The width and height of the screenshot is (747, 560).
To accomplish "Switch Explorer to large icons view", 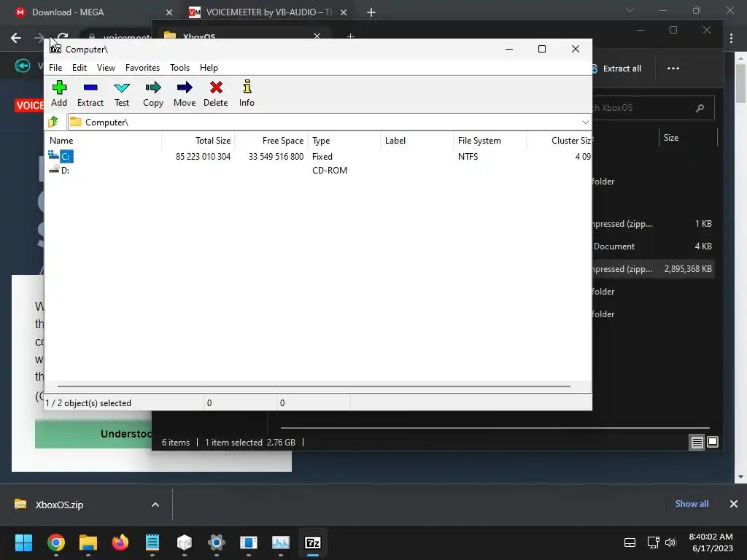I will tap(713, 443).
